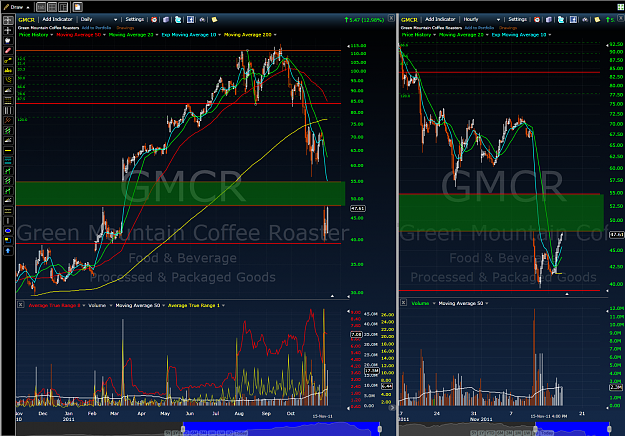Select the hand pan tool in sidebar
This screenshot has width=625, height=436.
(8, 40)
